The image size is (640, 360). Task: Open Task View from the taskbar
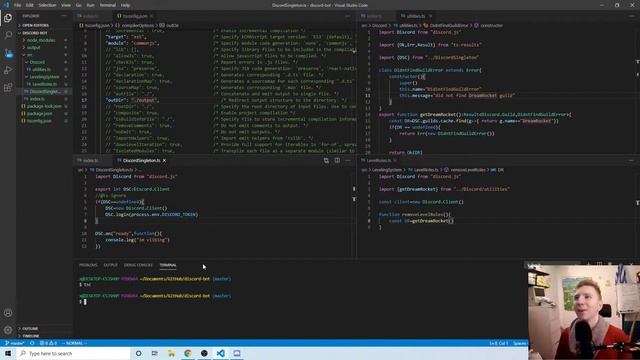click(x=155, y=353)
